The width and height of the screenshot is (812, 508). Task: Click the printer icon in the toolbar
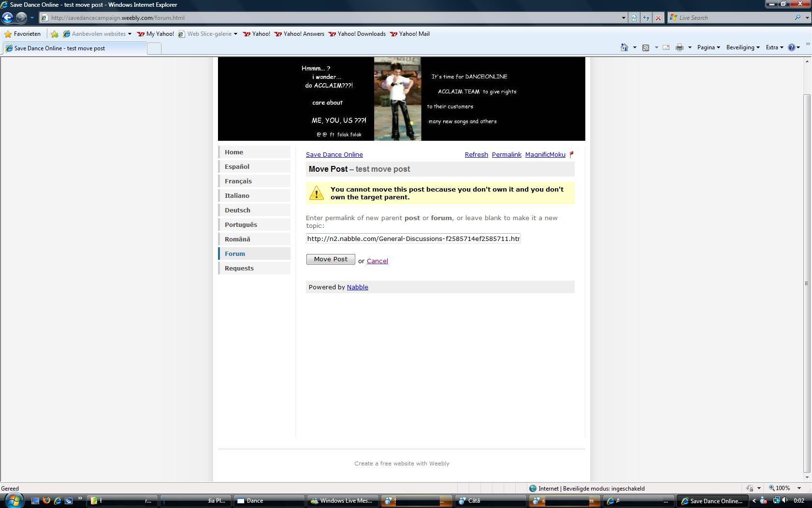tap(679, 47)
